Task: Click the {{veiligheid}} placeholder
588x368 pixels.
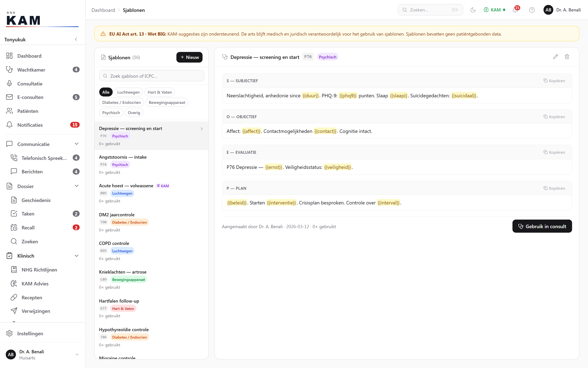Action: point(337,167)
